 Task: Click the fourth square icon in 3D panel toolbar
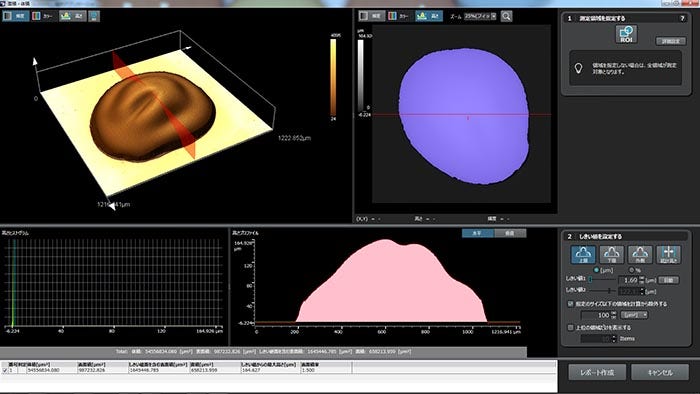[94, 16]
